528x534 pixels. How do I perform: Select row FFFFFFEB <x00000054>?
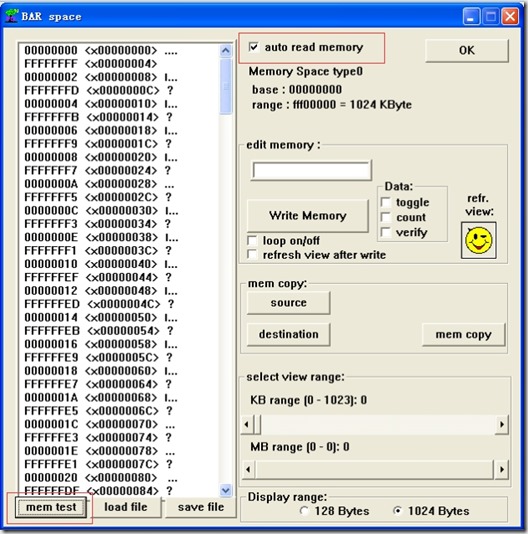(x=119, y=331)
